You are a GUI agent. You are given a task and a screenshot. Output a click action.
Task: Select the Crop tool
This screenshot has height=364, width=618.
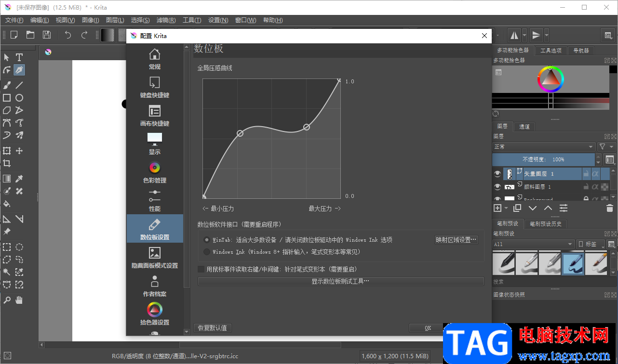pos(7,163)
